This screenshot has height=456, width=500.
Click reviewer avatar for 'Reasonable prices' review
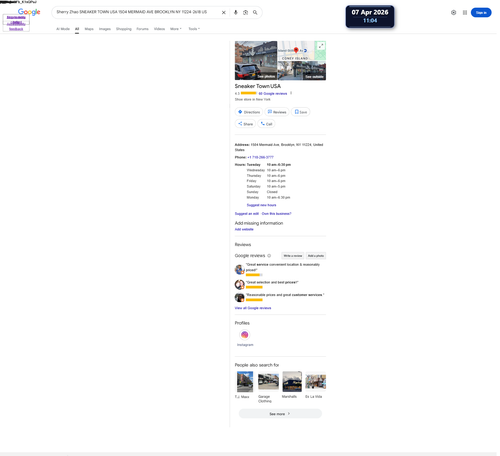(x=239, y=297)
